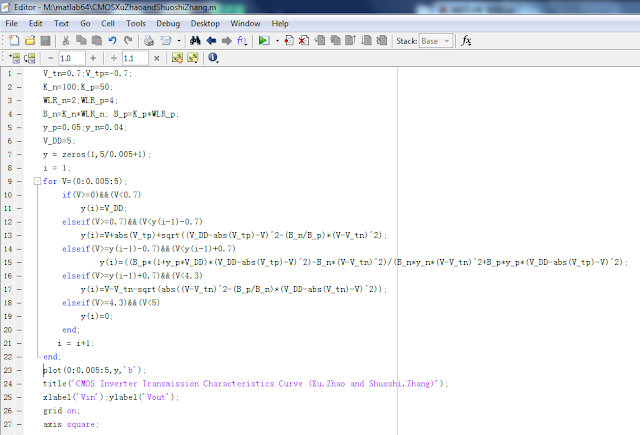Show cell titles icon
640x435 pixels.
click(x=193, y=58)
